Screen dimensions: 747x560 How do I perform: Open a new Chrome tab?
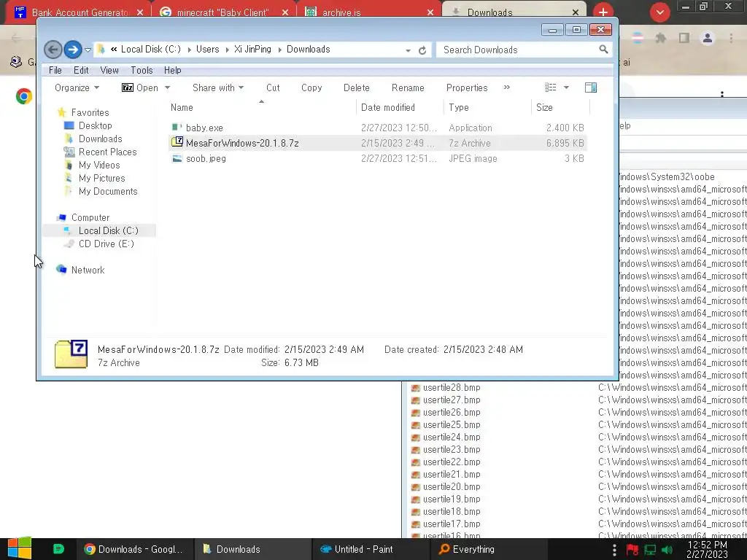click(x=603, y=12)
